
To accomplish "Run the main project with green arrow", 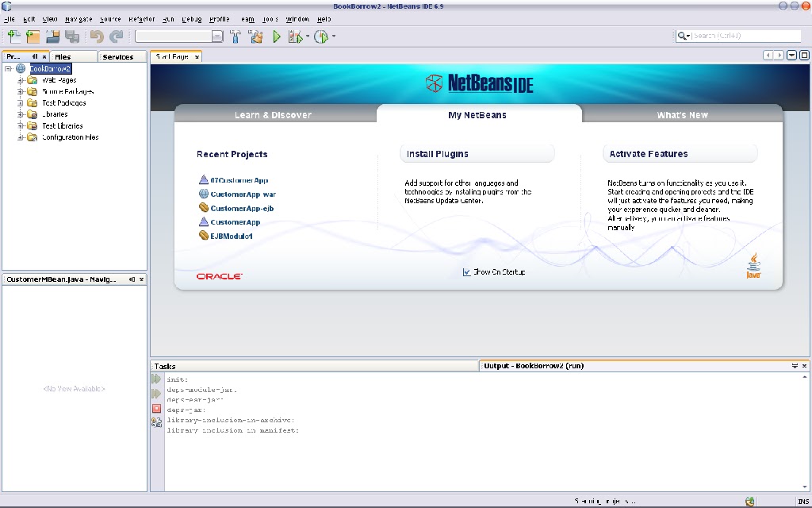I will tap(277, 37).
